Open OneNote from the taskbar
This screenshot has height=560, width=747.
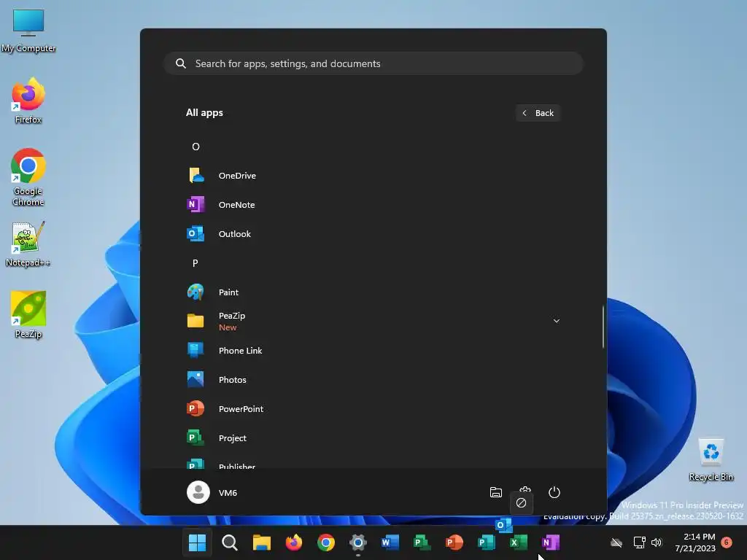(x=551, y=542)
